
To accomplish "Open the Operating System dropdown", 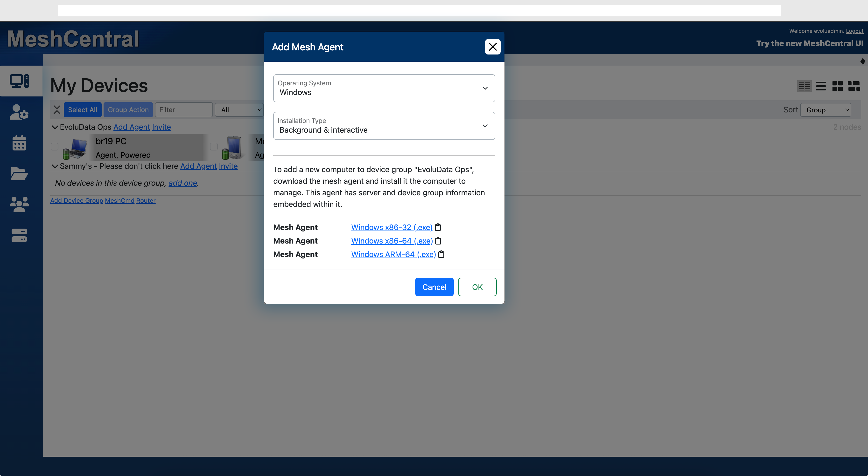I will pyautogui.click(x=384, y=88).
